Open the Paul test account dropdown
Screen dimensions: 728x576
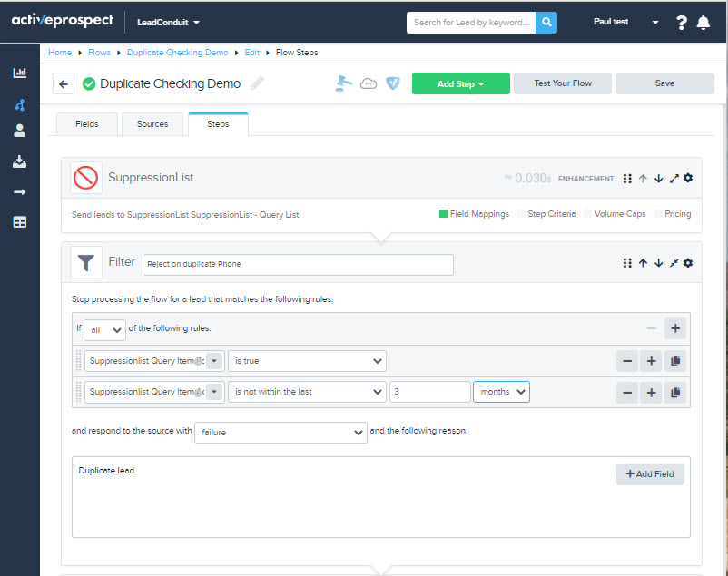625,22
